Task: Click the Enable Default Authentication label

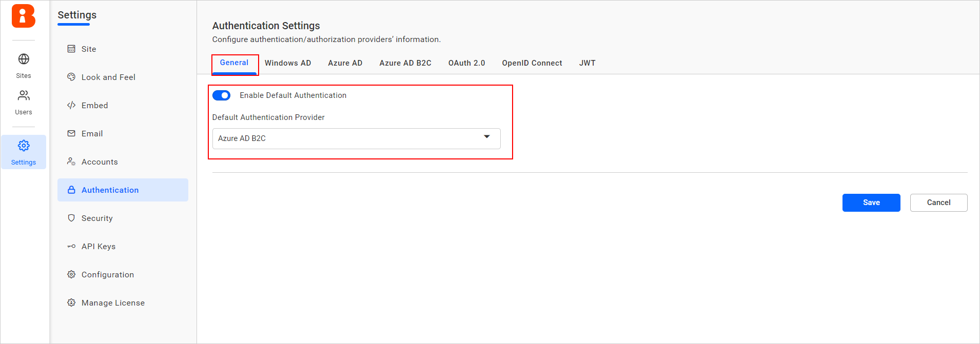Action: click(x=293, y=95)
